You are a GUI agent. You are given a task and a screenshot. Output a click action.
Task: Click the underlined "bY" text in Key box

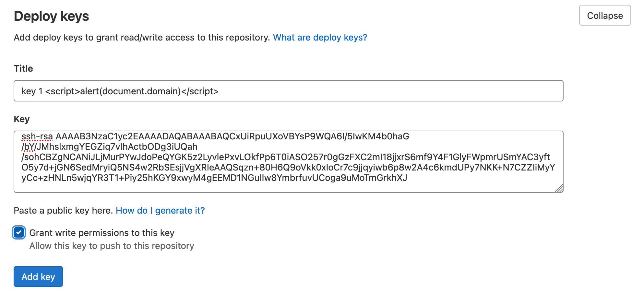click(x=29, y=147)
